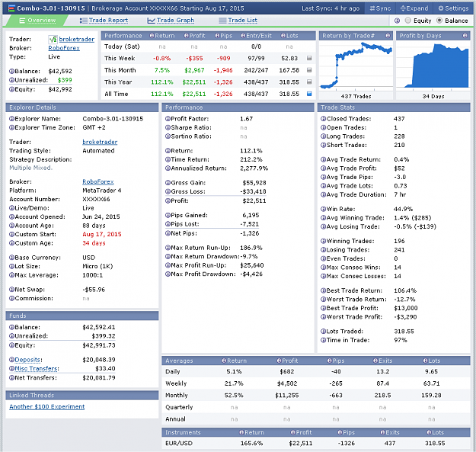Click info icon for Performance Return column
Screen dimensions: 476x452
pos(152,36)
